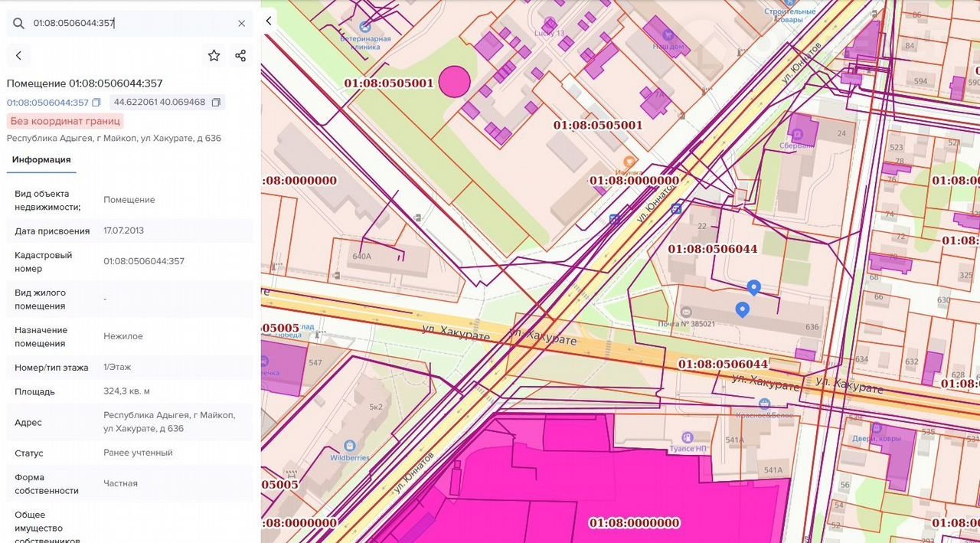Click into the cadastral number search field
Viewport: 980px width, 543px height.
[130, 24]
